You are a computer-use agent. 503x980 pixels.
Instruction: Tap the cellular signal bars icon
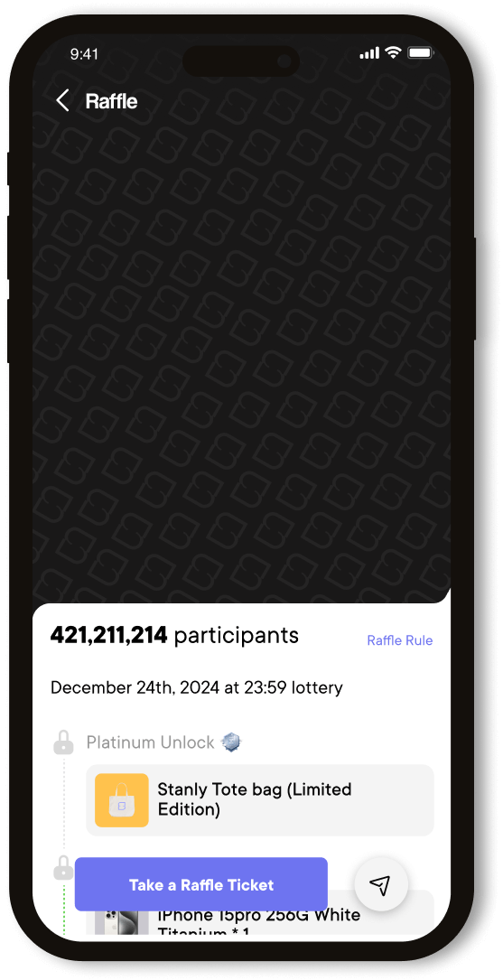(369, 54)
